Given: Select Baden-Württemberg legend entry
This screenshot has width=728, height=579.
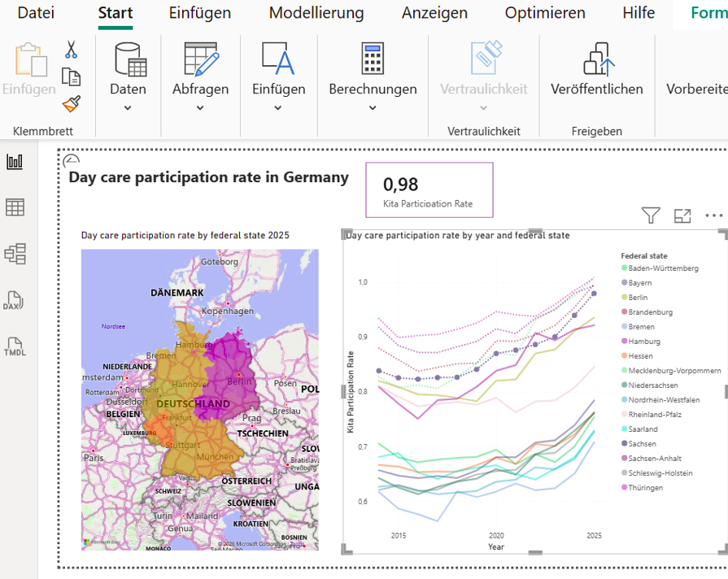Looking at the screenshot, I should [x=660, y=268].
